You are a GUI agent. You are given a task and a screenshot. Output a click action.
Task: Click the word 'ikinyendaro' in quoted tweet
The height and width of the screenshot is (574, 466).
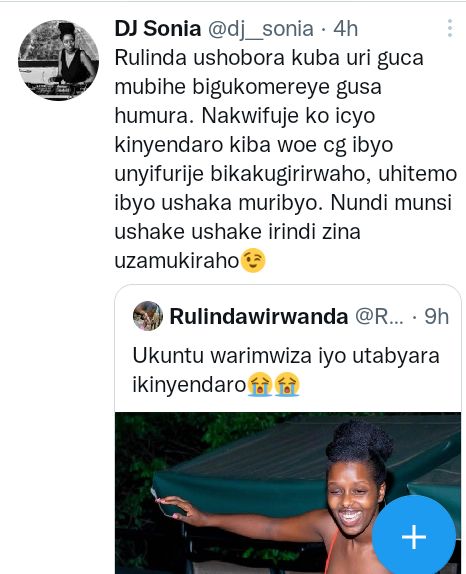(x=189, y=385)
